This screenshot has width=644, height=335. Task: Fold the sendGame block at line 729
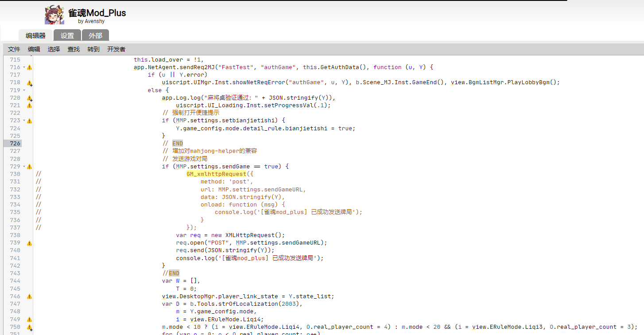(24, 167)
